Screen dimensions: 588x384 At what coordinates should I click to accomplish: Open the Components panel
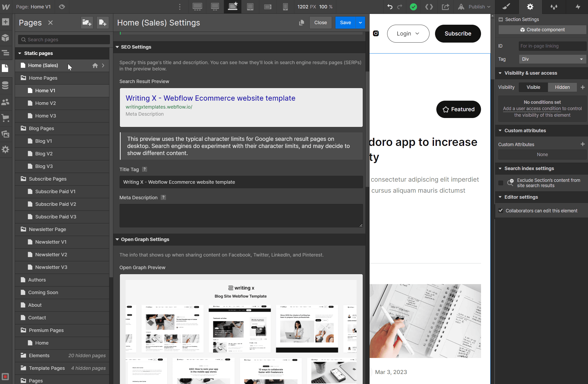point(6,38)
